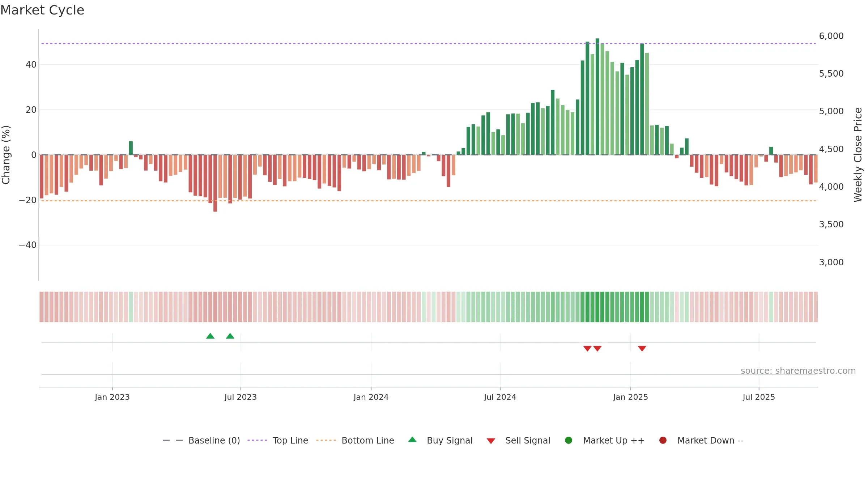The width and height of the screenshot is (868, 488).
Task: Click the green Buy Signal legend triangle
Action: pos(412,440)
